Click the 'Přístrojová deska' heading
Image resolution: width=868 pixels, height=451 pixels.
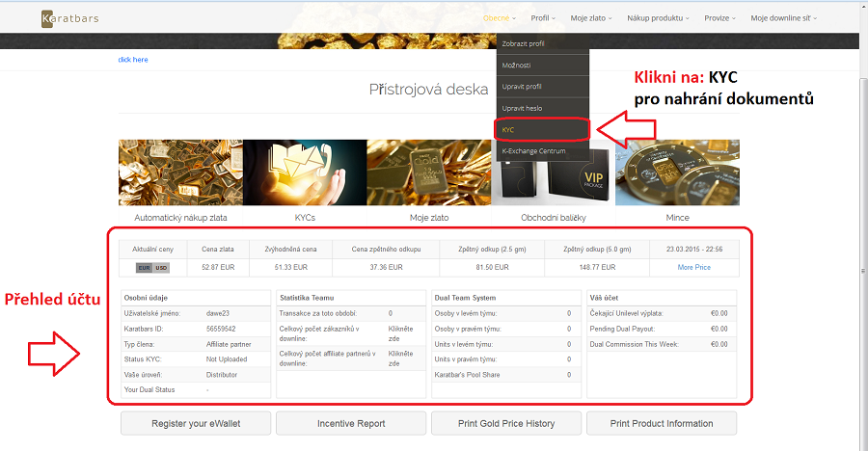(x=429, y=89)
